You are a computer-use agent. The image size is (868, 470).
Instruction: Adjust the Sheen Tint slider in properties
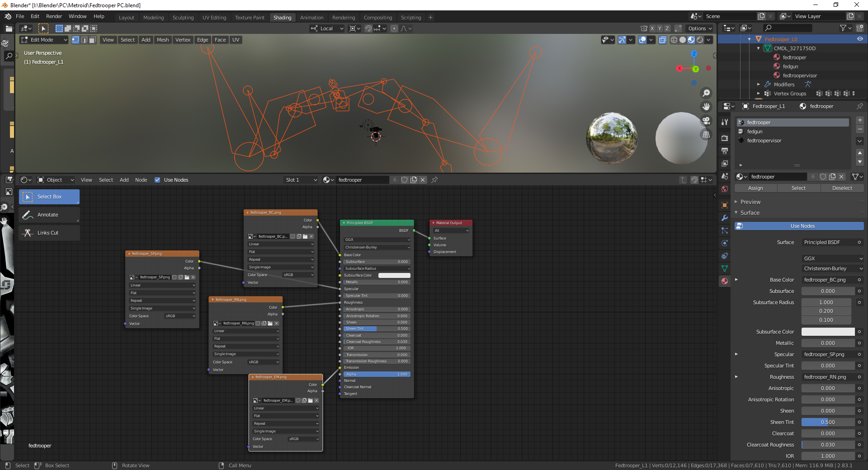point(828,422)
